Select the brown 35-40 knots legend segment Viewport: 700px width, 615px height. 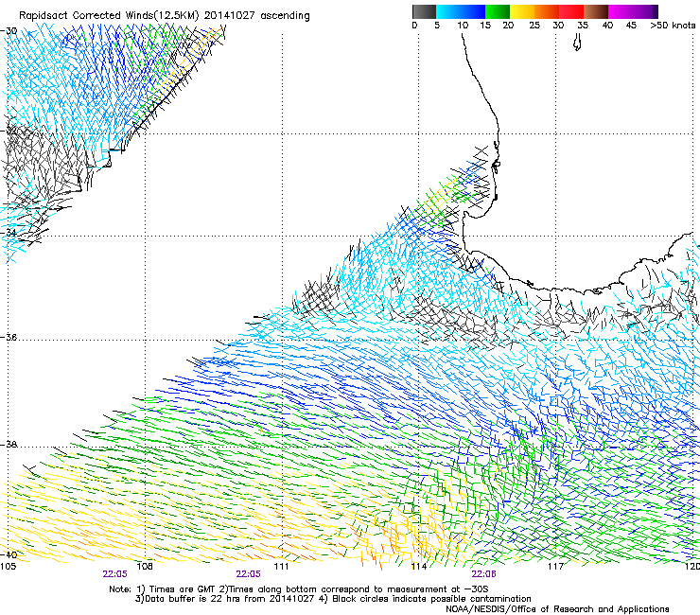596,11
